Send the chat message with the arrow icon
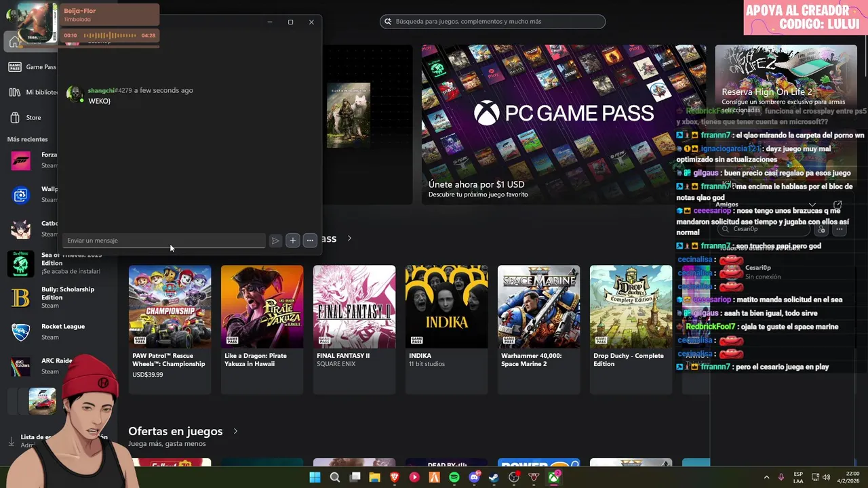Screen dimensions: 868x488 coord(275,241)
